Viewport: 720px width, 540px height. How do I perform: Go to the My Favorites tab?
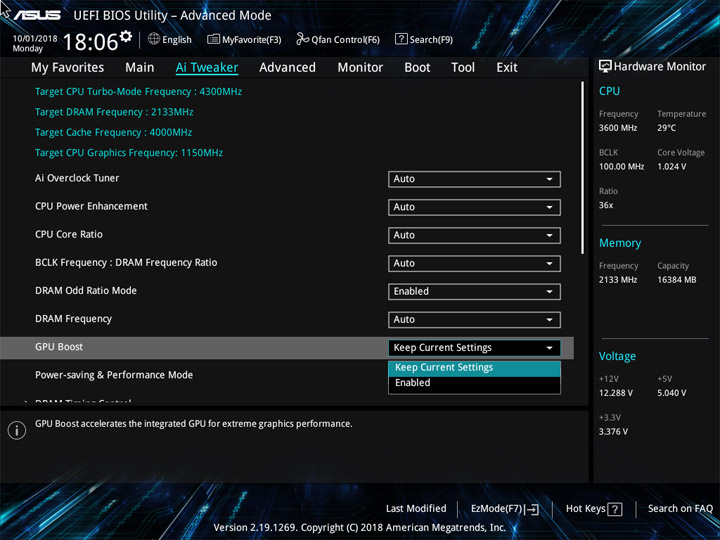click(68, 68)
